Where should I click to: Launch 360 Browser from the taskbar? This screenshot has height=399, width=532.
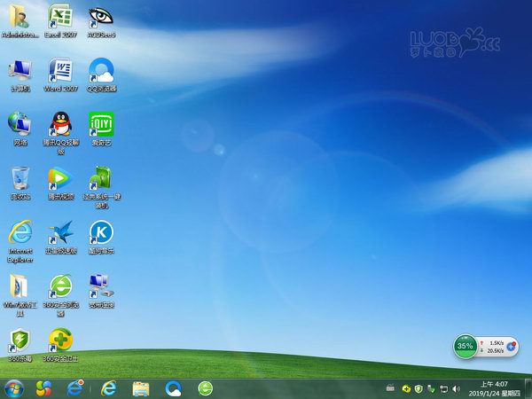click(206, 388)
